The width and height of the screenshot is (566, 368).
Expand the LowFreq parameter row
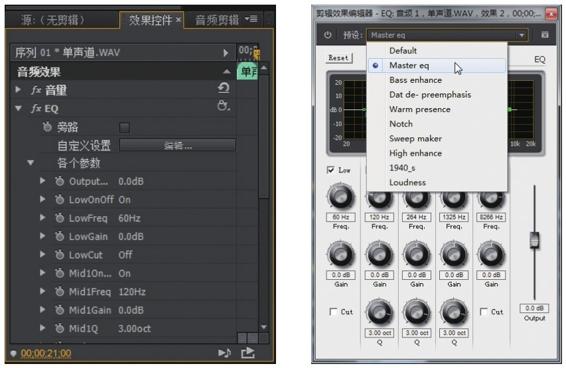pos(43,217)
